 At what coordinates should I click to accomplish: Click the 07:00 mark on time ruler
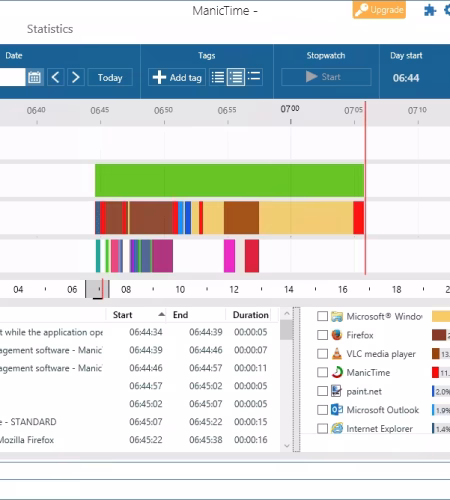[x=290, y=109]
